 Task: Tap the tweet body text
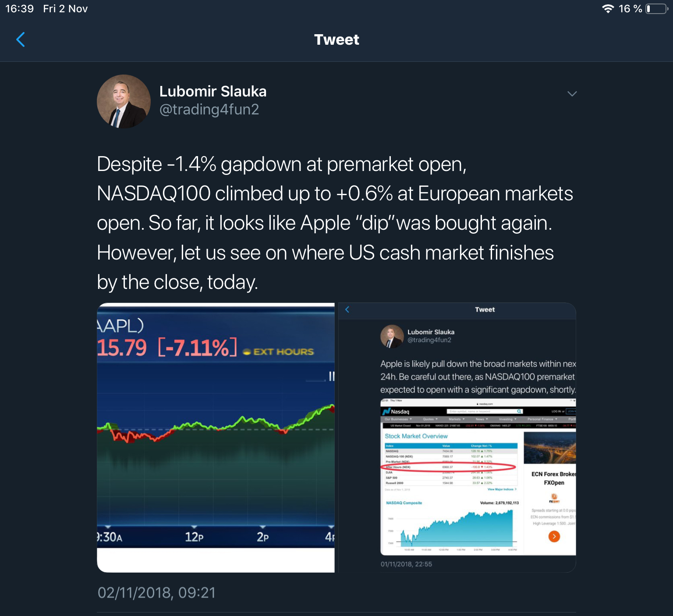pyautogui.click(x=335, y=223)
